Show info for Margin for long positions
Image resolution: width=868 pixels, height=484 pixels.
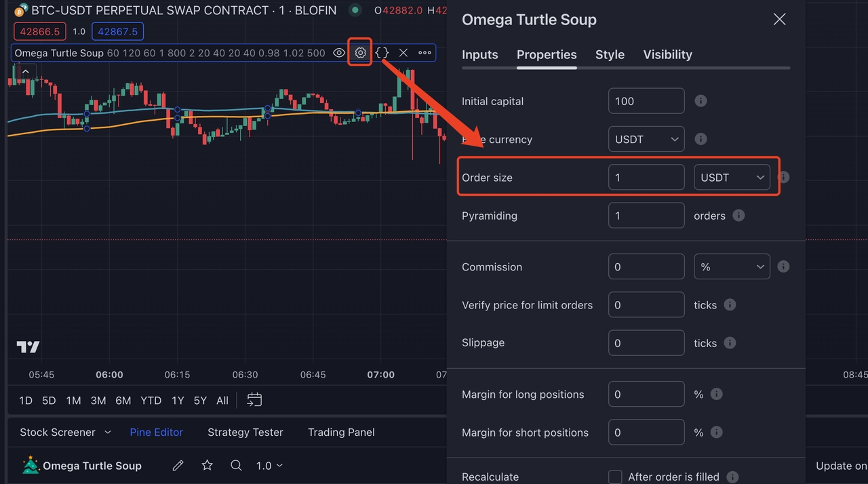(716, 394)
